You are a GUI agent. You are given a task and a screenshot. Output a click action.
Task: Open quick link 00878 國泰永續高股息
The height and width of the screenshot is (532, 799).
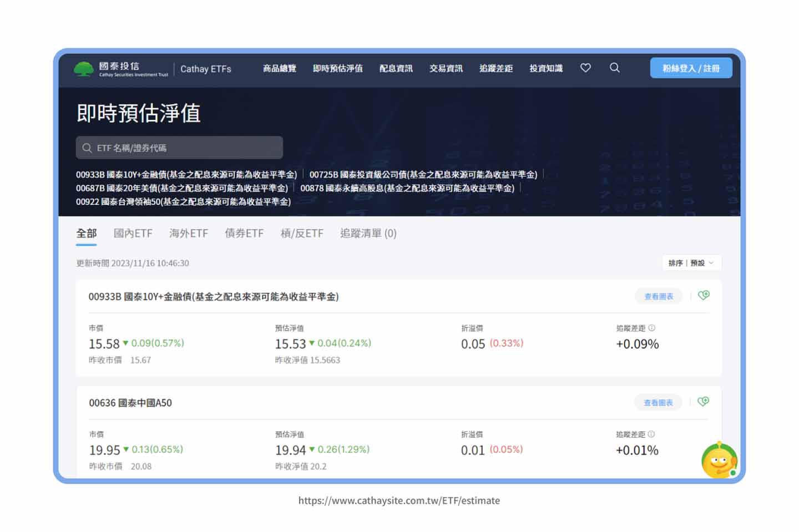(x=407, y=188)
